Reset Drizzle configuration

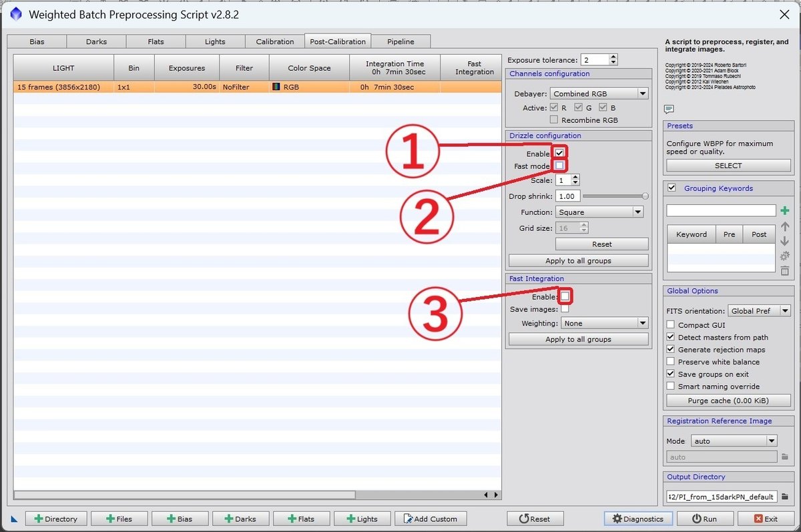click(601, 244)
